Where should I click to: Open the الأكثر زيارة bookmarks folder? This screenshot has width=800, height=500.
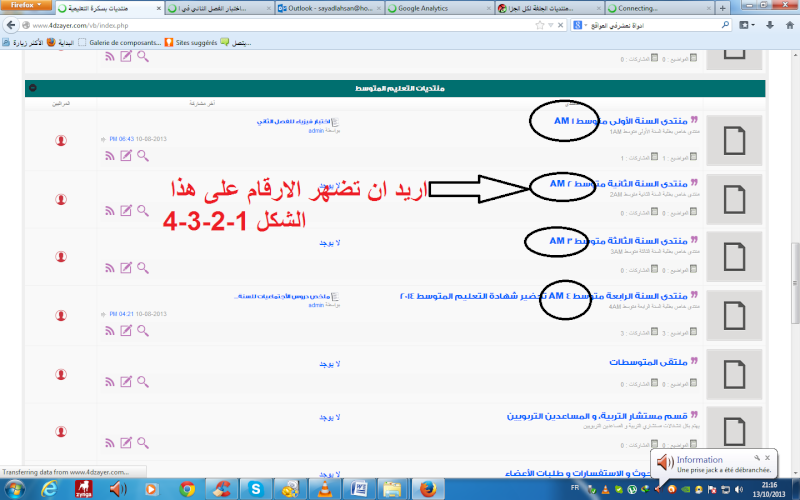23,43
